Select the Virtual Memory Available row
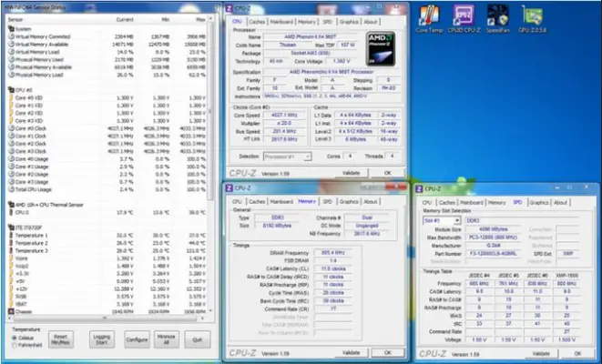602x364 pixels. (107, 44)
